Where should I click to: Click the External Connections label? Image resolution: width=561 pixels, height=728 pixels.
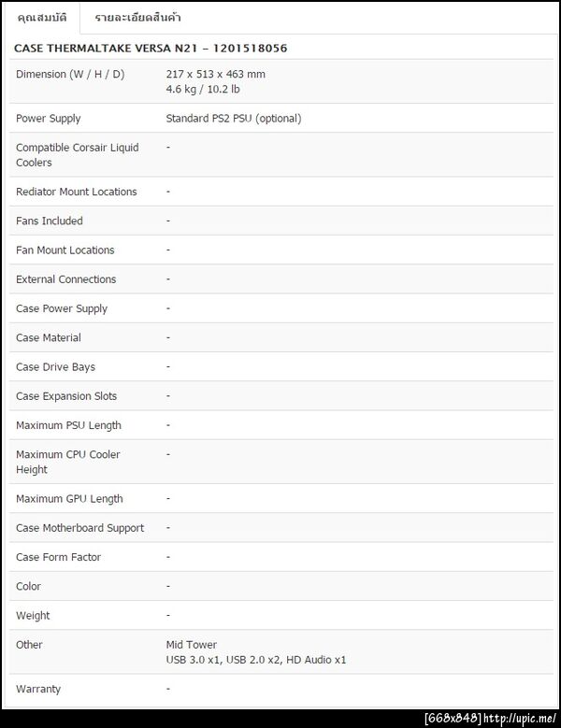(66, 279)
